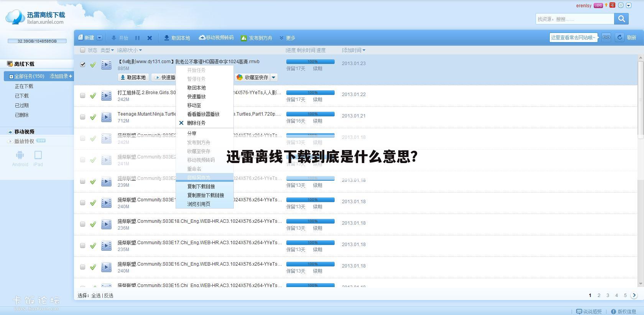644x315 pixels.
Task: Check the checkbox of 239M task
Action: [x=82, y=181]
